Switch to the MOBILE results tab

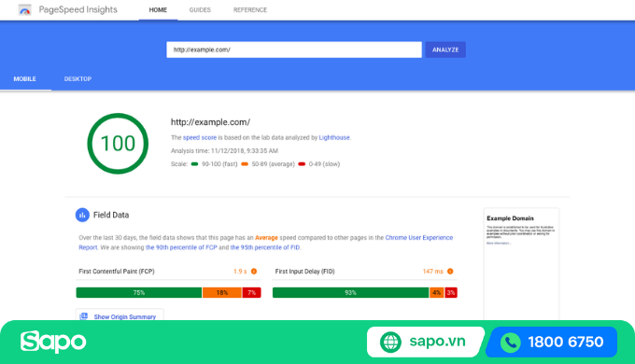[24, 79]
